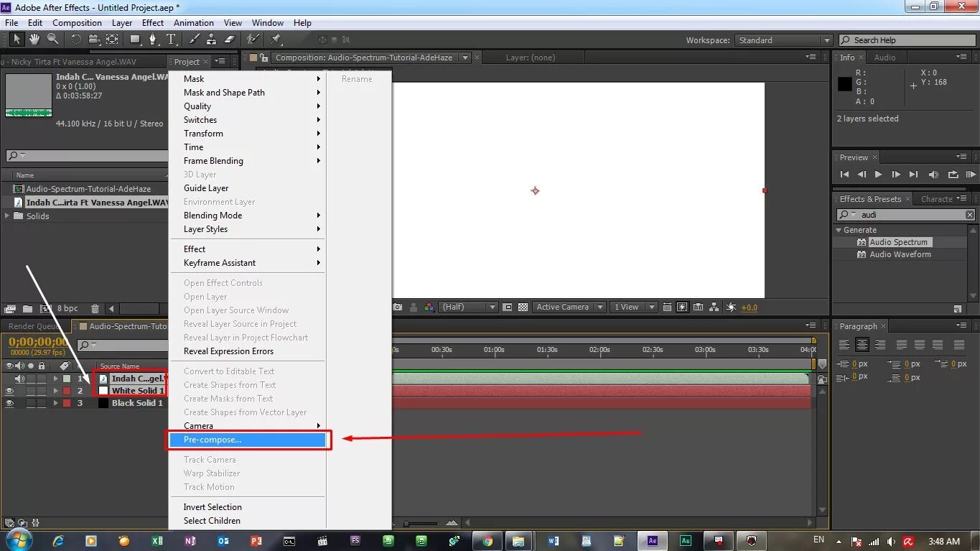Open Composition menu in the menu bar
The image size is (980, 551).
pyautogui.click(x=77, y=23)
